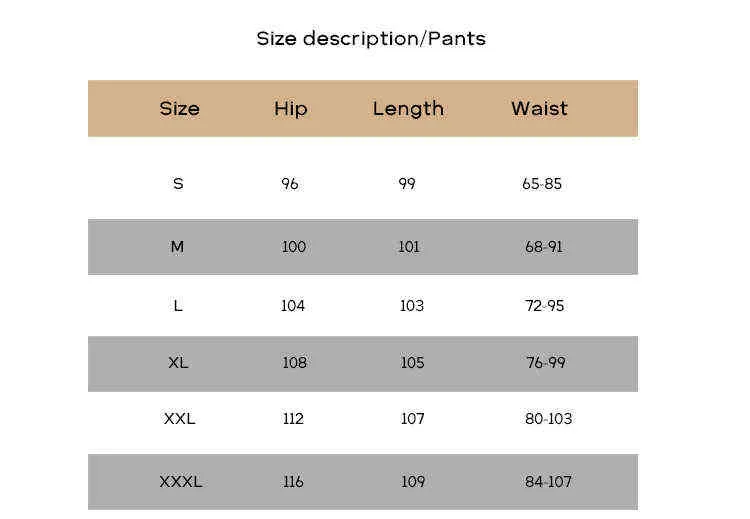Viewport: 750px width, 519px height.
Task: Click hip value 112 in XXL row
Action: click(293, 419)
